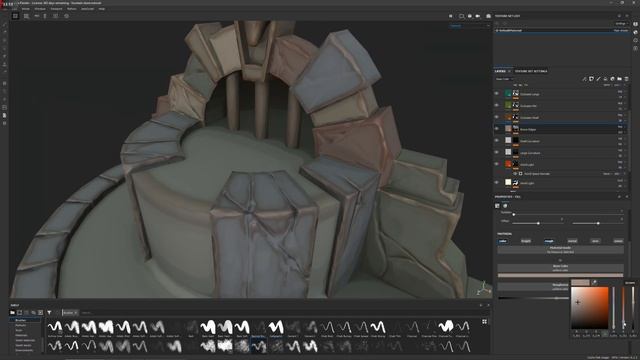Hide the Small Curvature layer
640x360 pixels.
497,140
